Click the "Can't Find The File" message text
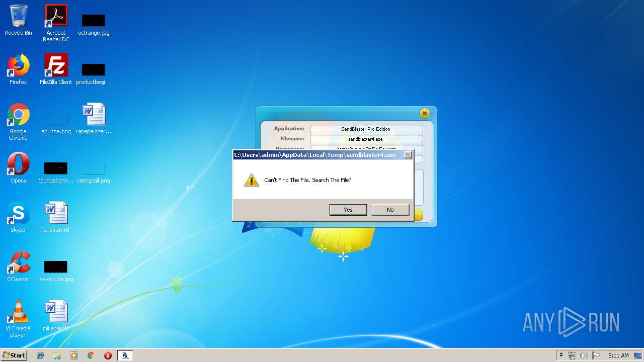 [308, 180]
